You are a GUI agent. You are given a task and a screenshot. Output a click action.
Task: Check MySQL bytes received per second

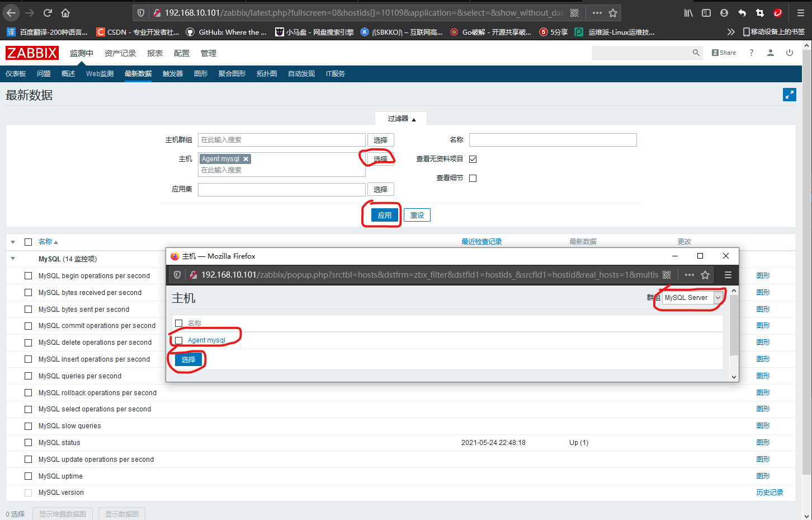click(28, 292)
